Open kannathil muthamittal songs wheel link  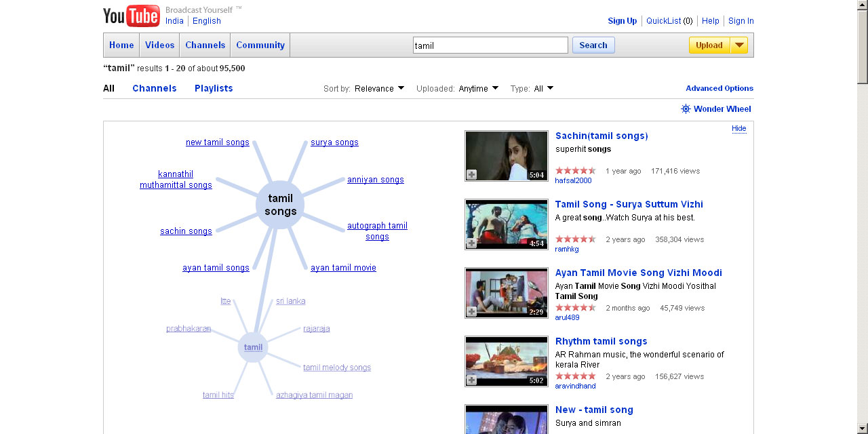pos(176,180)
